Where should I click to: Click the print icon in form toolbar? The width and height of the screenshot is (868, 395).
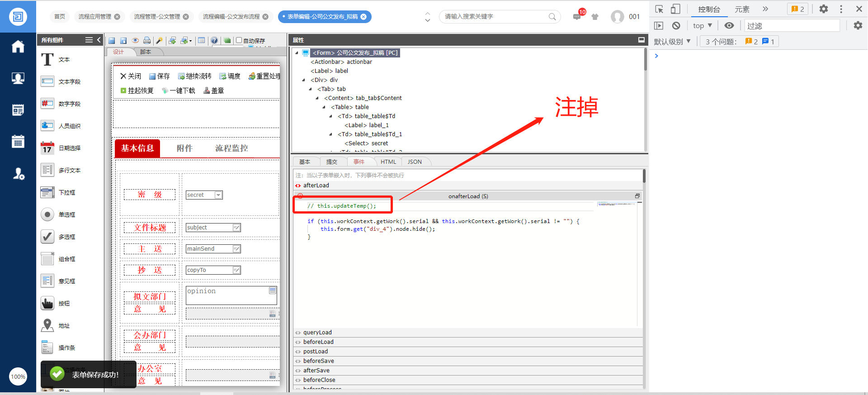tap(147, 41)
